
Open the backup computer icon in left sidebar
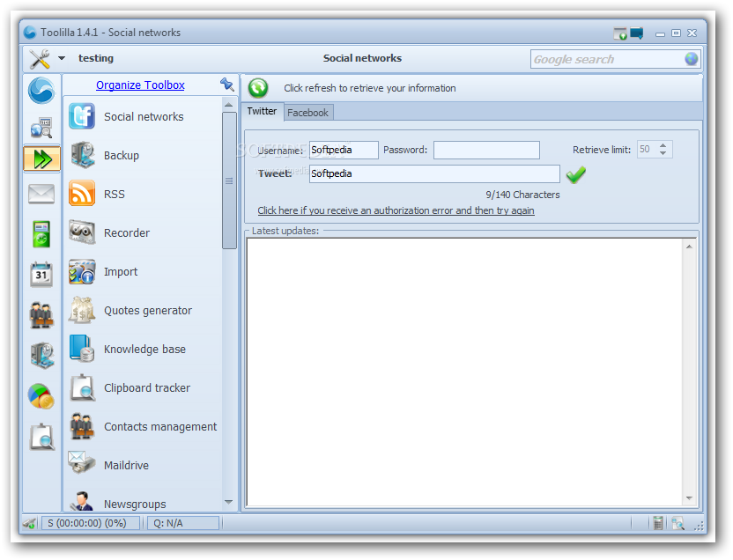click(42, 356)
